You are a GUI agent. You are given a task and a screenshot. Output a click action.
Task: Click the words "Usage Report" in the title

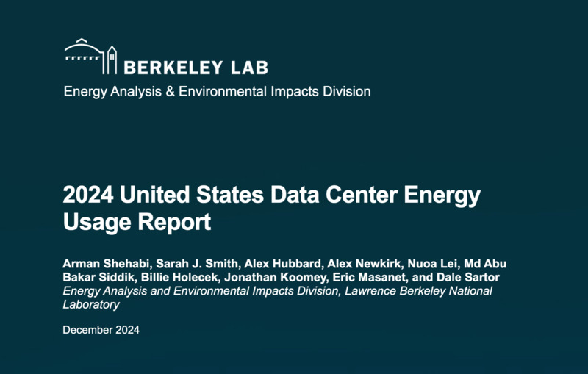137,223
